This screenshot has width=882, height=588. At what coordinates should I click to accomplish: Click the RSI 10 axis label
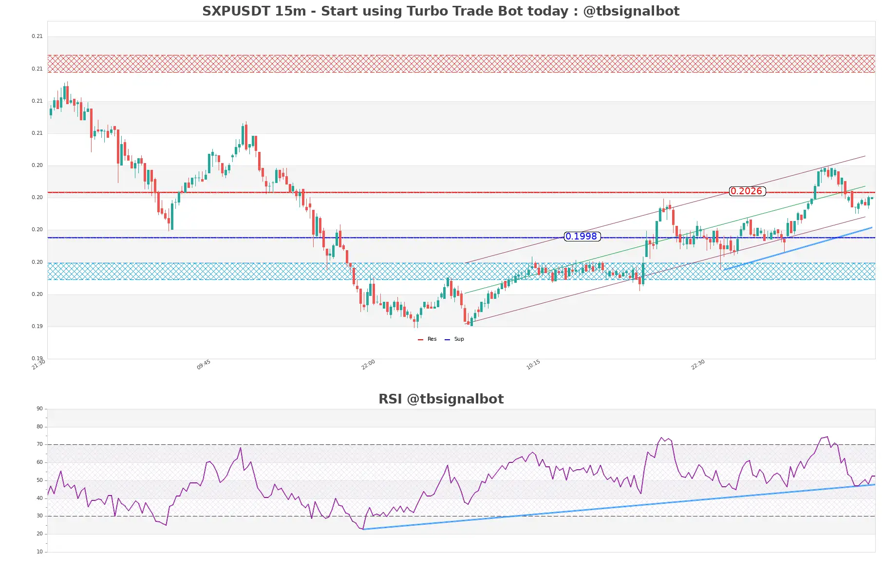(39, 552)
